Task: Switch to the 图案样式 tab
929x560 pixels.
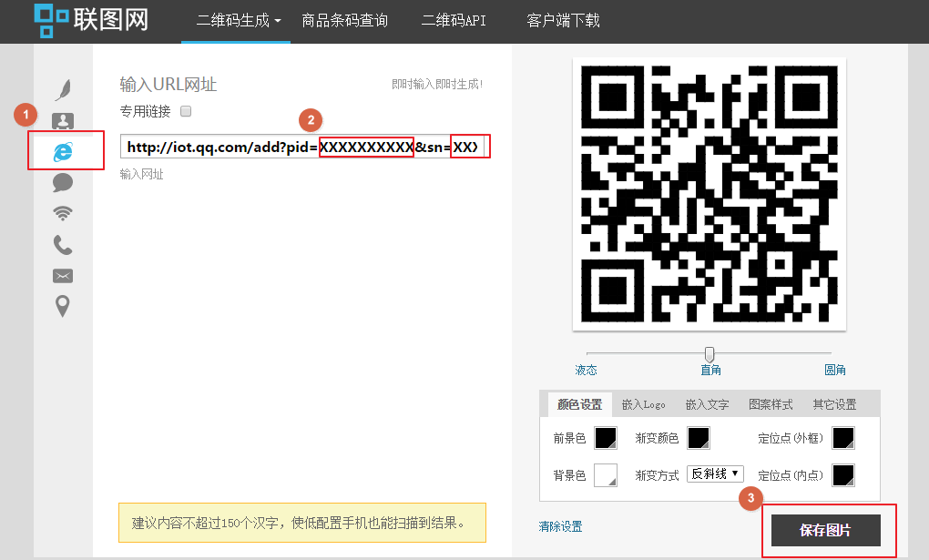Action: (x=771, y=404)
